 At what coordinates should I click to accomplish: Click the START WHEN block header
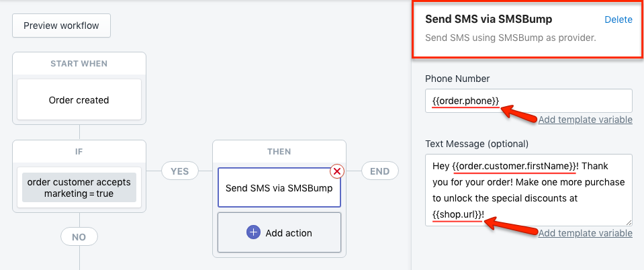tap(79, 64)
